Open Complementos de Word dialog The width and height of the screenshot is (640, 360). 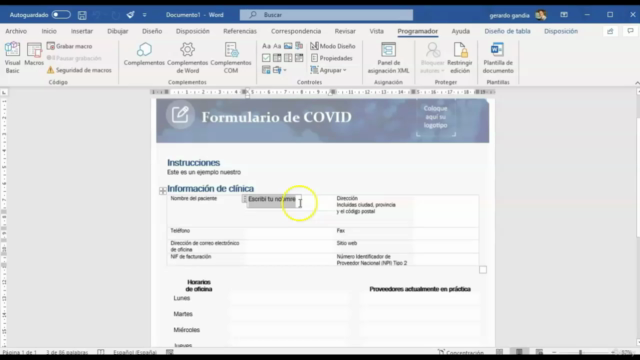187,58
